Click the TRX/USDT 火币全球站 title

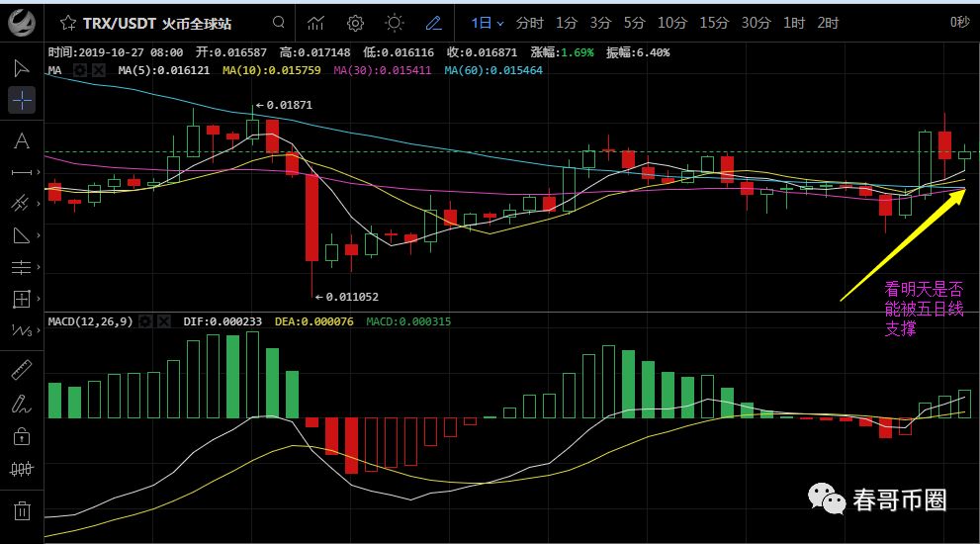(x=157, y=24)
